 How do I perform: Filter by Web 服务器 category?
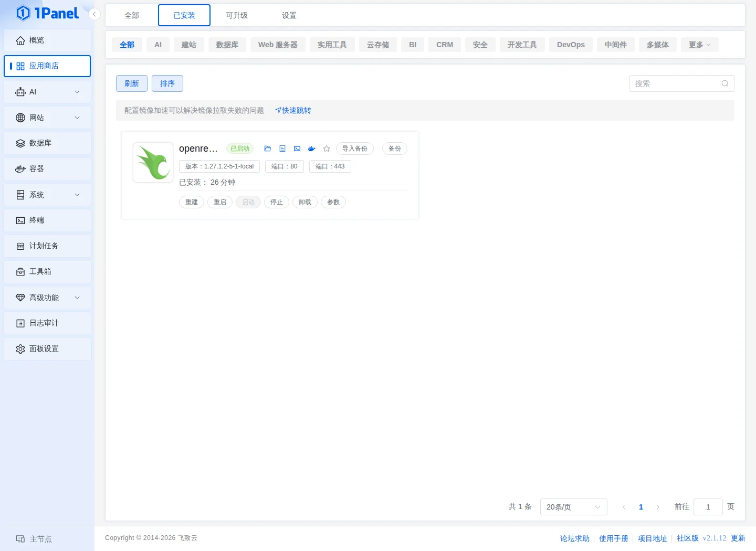278,45
